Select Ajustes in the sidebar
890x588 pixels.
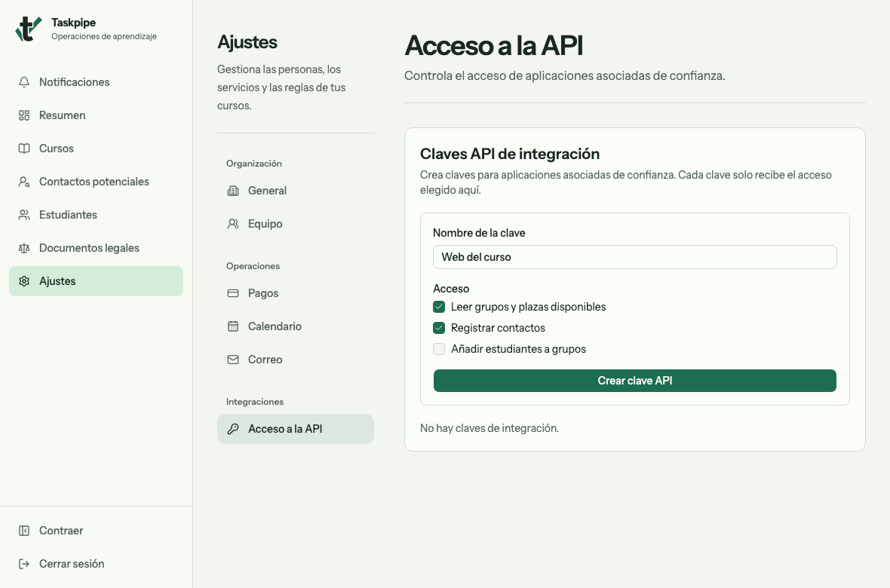pyautogui.click(x=96, y=281)
